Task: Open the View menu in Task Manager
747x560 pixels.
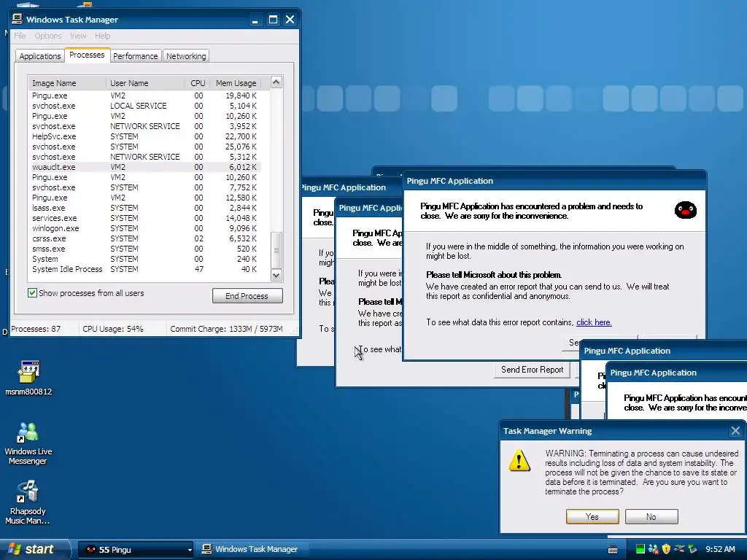Action: (x=78, y=36)
